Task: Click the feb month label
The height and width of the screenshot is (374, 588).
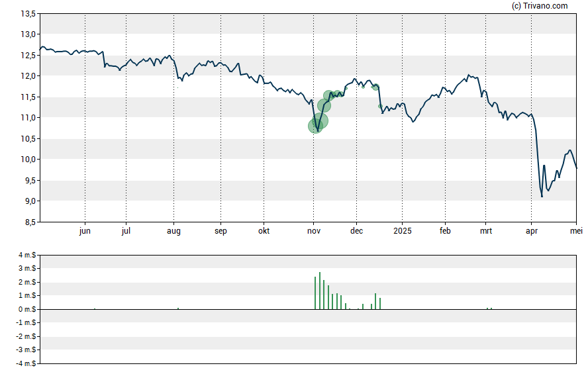Action: [x=445, y=231]
